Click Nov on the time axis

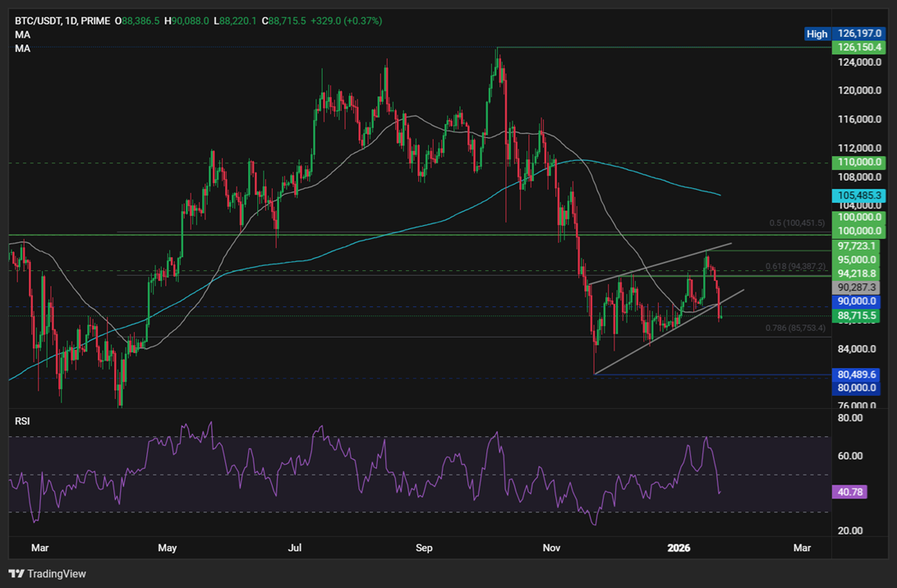tap(550, 548)
